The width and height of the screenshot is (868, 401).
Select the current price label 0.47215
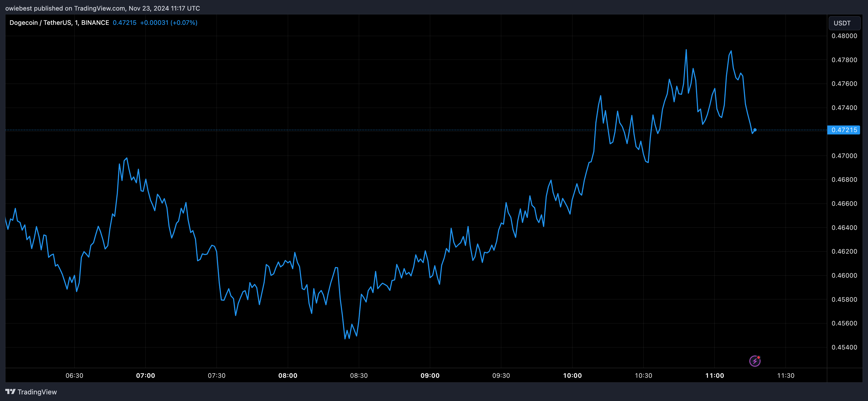click(844, 130)
